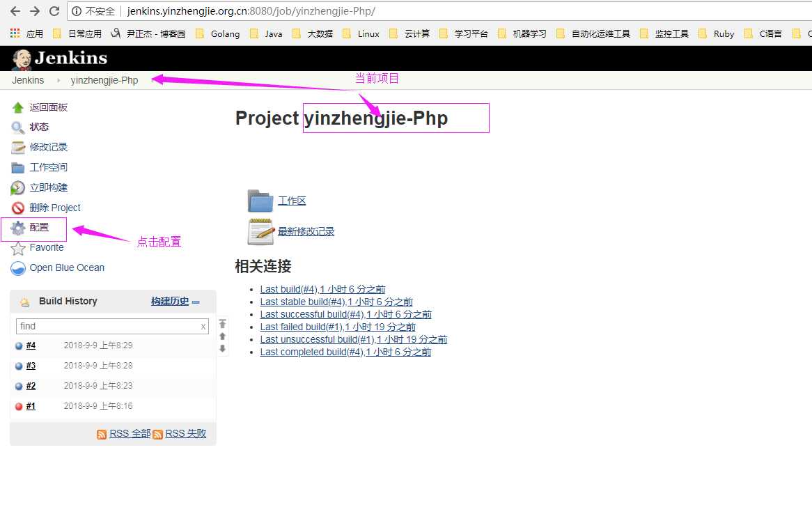Click the large notepad icon next to 最新修改记录

[x=260, y=231]
